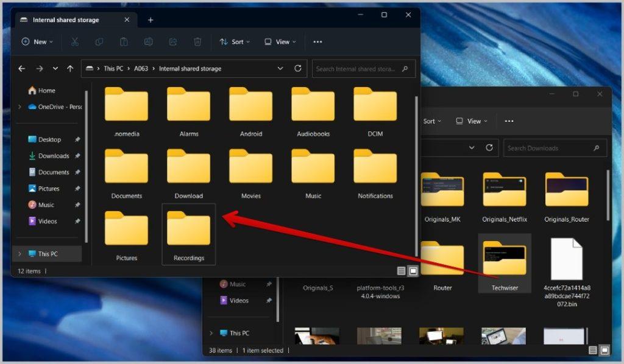624x364 pixels.
Task: Focus the Search Downloads field
Action: point(555,148)
